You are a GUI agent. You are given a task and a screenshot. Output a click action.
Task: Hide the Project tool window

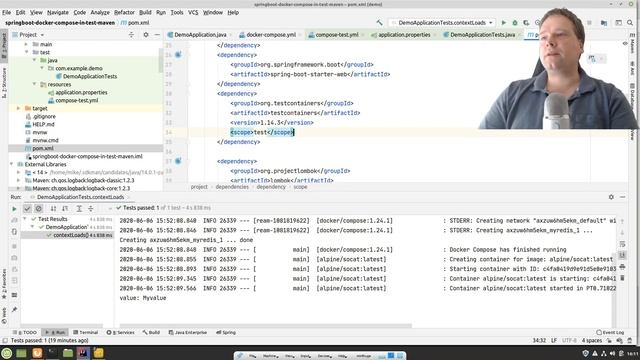pos(157,35)
